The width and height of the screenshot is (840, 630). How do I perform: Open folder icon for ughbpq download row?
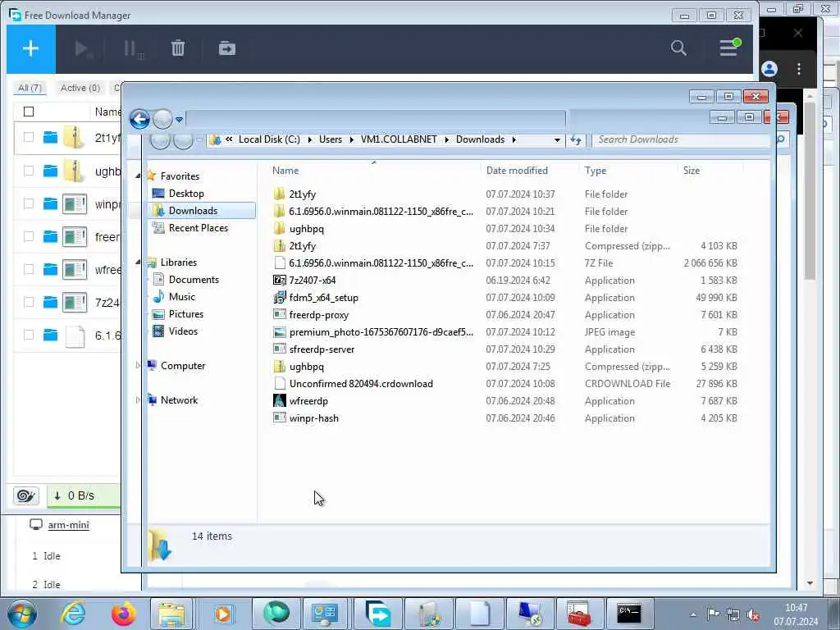50,171
